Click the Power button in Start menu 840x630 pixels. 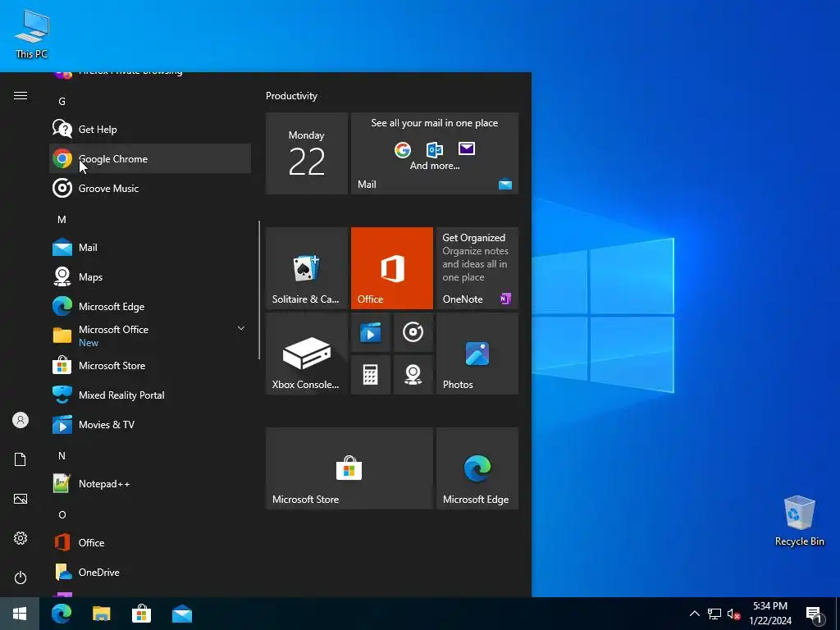click(21, 577)
